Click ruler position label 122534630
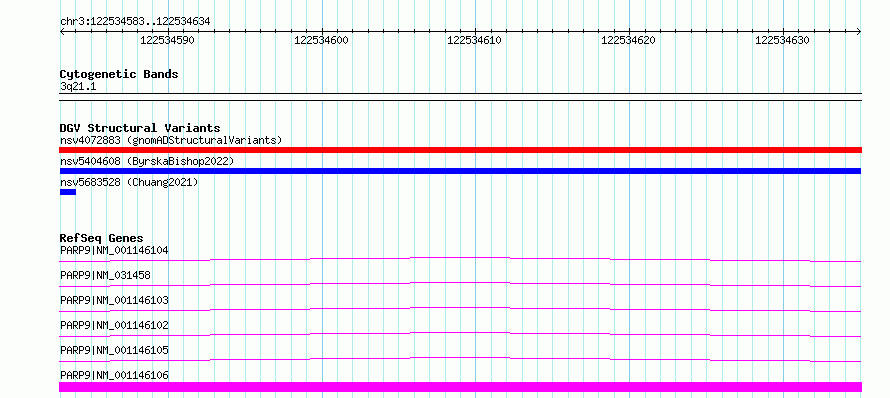Viewport: 890px width, 398px height. tap(782, 40)
